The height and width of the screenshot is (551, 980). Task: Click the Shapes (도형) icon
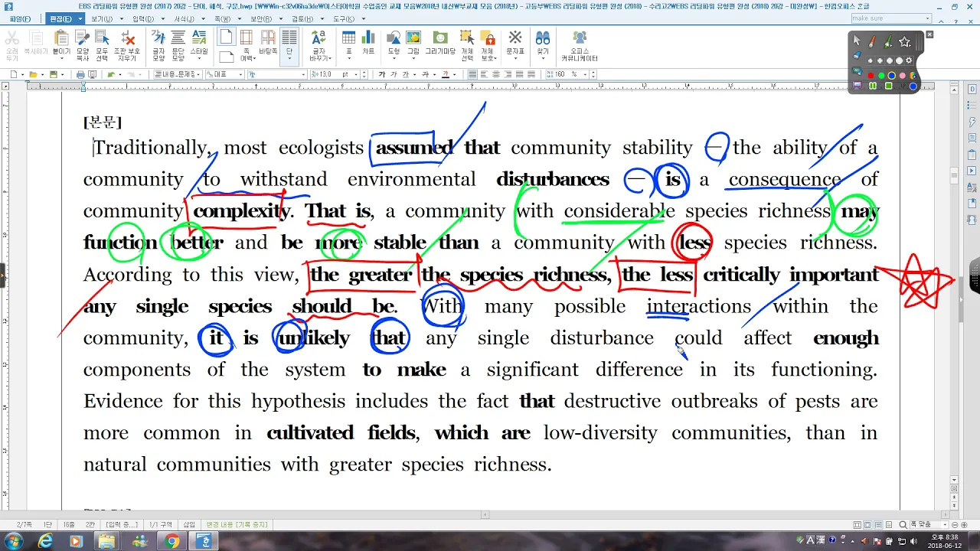tap(394, 46)
